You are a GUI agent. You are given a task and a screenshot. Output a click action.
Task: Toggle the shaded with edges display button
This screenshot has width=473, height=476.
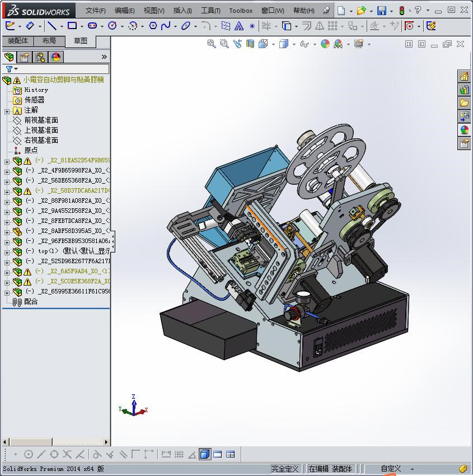click(205, 454)
